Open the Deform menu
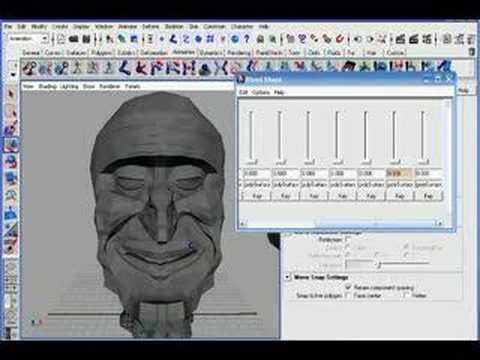This screenshot has width=480, height=360. (150, 26)
